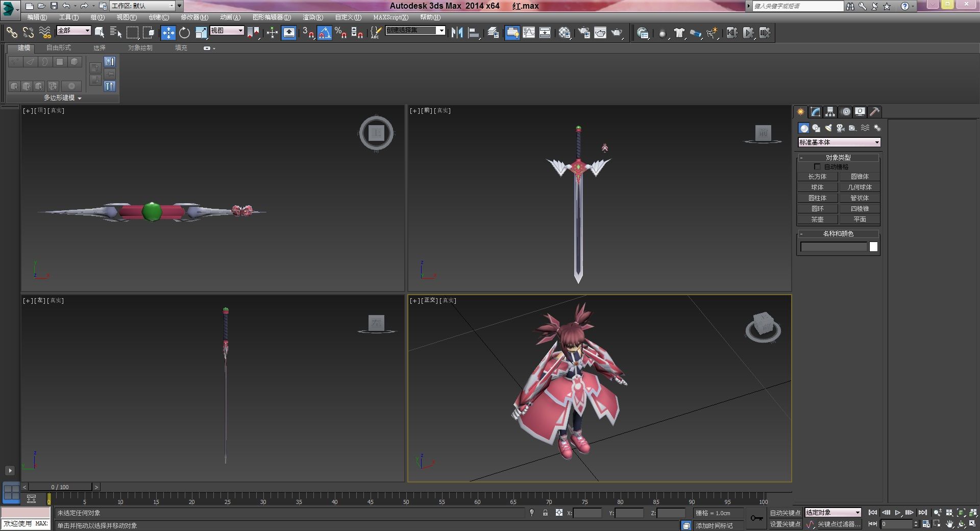Open Select by Name dialog
The height and width of the screenshot is (531, 980).
pos(116,33)
